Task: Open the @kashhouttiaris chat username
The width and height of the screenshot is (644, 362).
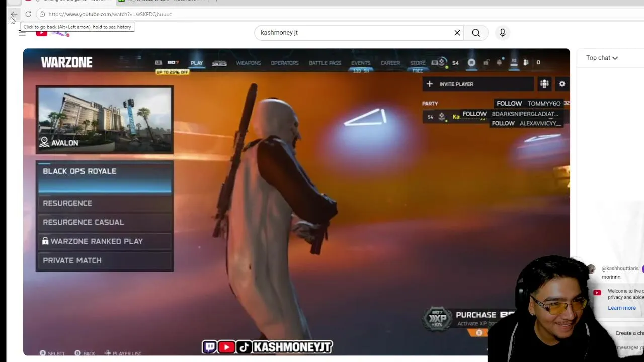Action: point(620,268)
